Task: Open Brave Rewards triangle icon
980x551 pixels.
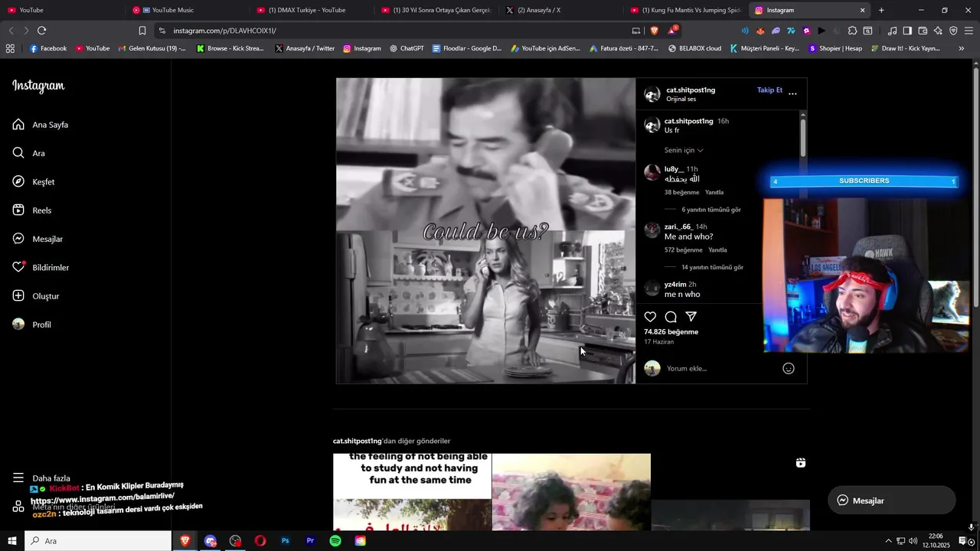Action: [x=672, y=31]
